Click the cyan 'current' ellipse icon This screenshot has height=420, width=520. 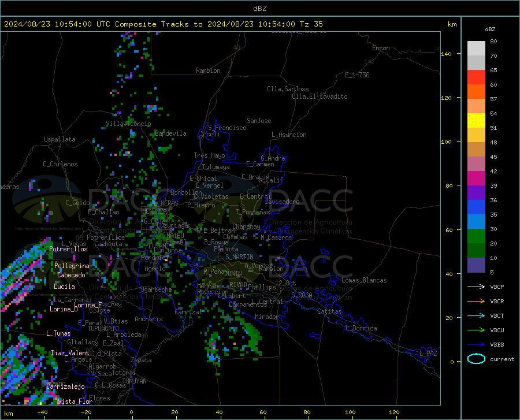click(x=476, y=359)
